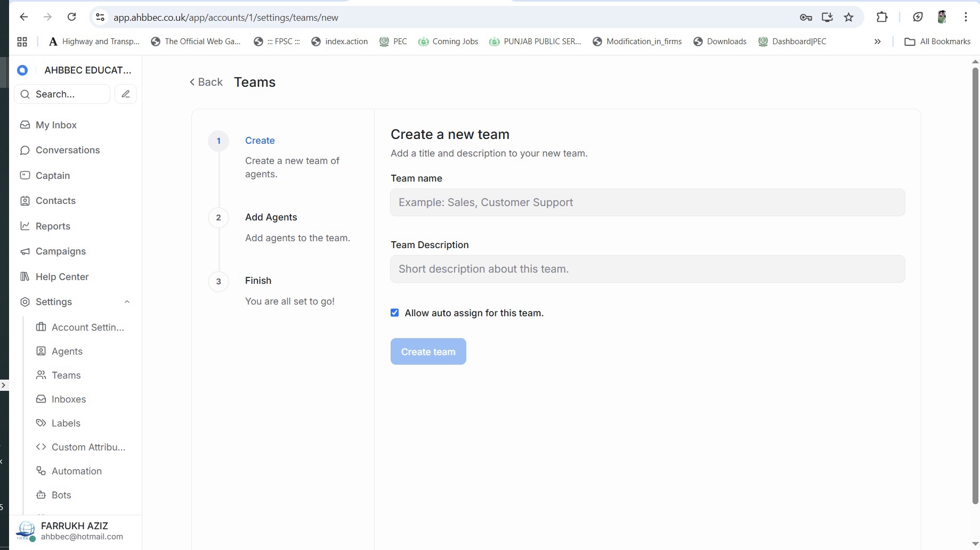Viewport: 980px width, 550px height.
Task: Click the compose new conversation pencil icon
Action: 126,94
